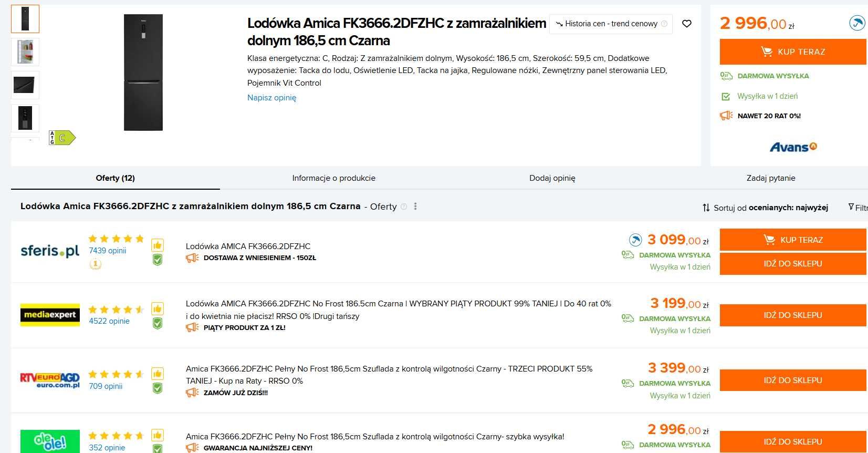The width and height of the screenshot is (868, 453).
Task: Click RTV Euro AGD offer title Pełny No Frost
Action: point(389,375)
